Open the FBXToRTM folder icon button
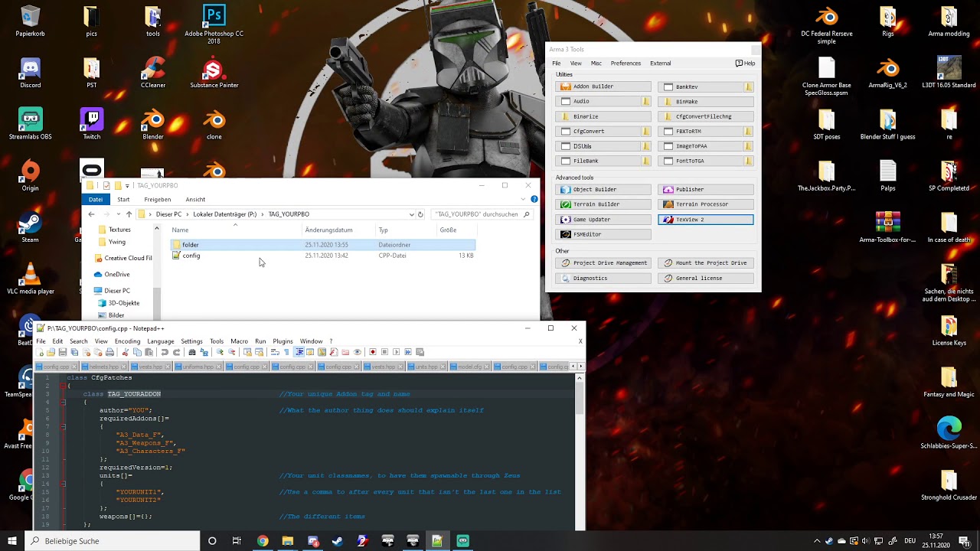The height and width of the screenshot is (551, 980). click(x=749, y=131)
